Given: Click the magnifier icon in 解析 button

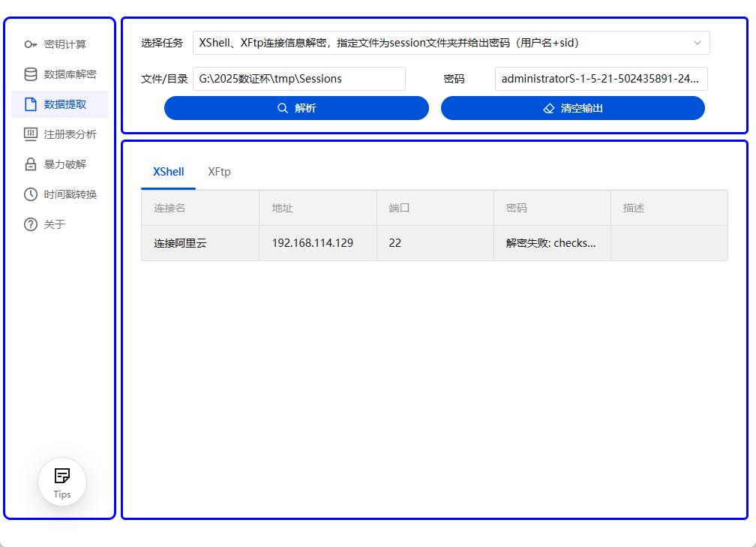Looking at the screenshot, I should (x=283, y=108).
